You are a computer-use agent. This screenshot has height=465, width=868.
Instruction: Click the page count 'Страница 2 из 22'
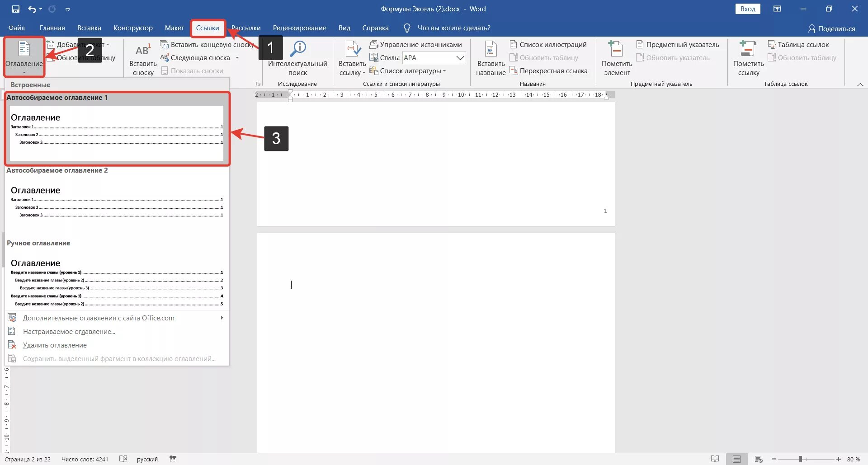(28, 459)
